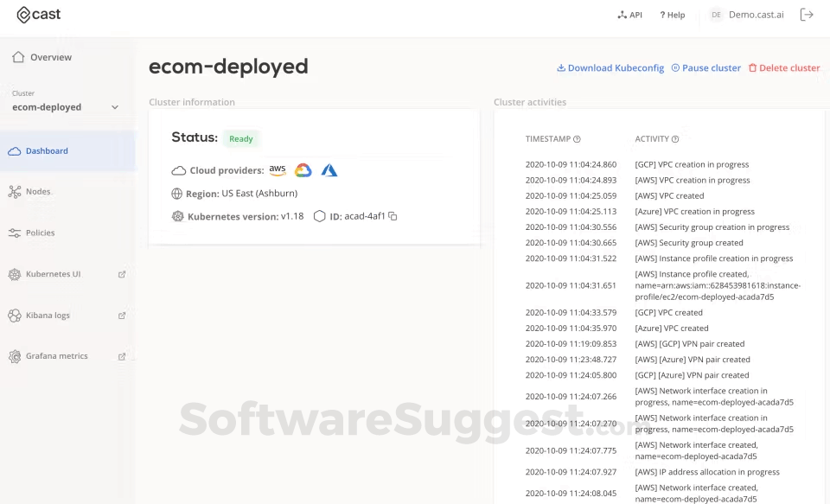This screenshot has height=504, width=830.
Task: Delete the ecom-deployed cluster
Action: click(x=784, y=68)
